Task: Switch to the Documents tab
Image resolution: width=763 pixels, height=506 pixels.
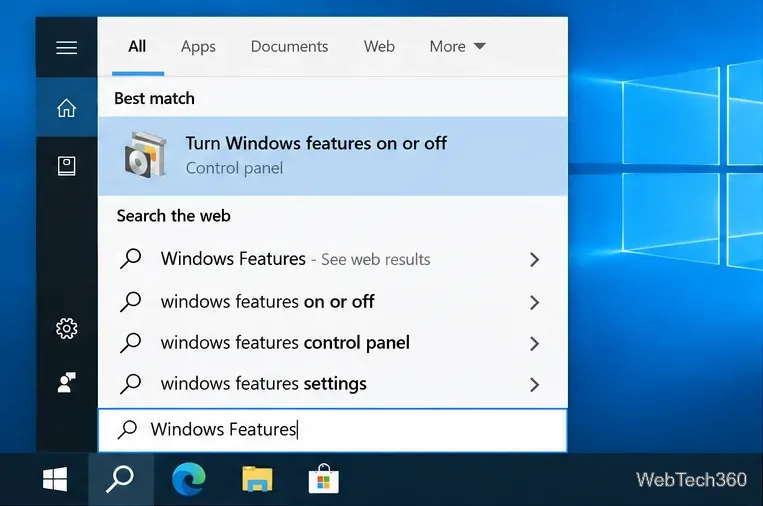Action: (289, 47)
